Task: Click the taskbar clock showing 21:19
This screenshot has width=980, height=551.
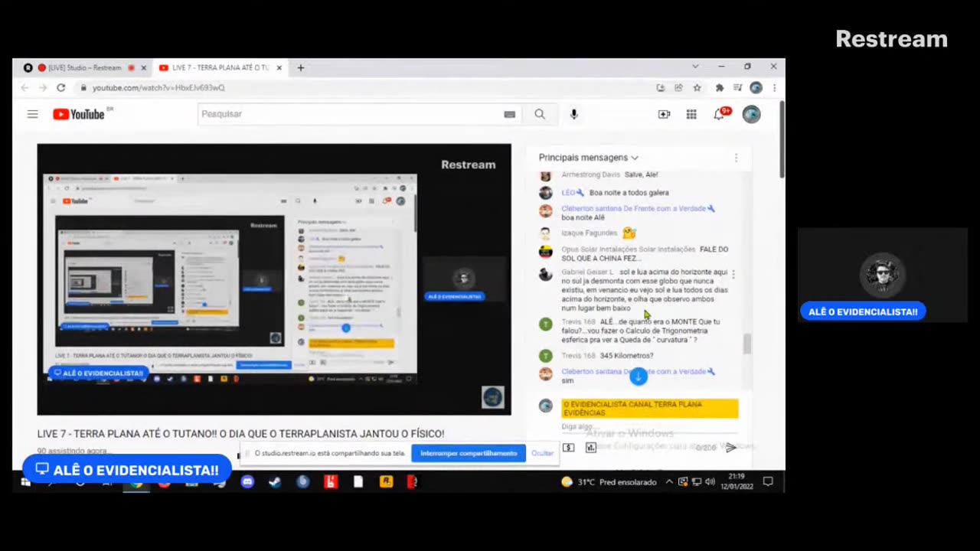Action: [x=736, y=481]
